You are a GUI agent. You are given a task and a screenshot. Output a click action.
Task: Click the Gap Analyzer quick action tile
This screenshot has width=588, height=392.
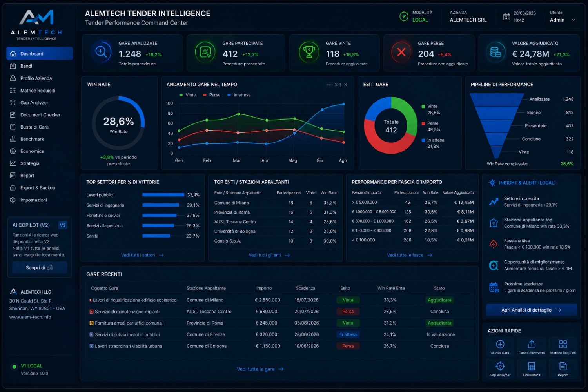point(500,369)
